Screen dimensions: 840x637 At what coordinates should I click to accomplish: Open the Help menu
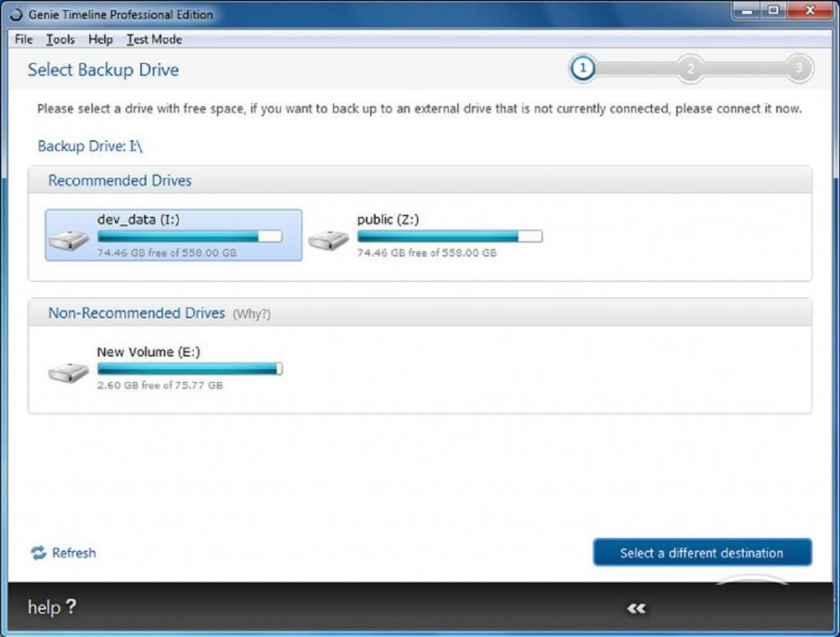click(x=100, y=39)
